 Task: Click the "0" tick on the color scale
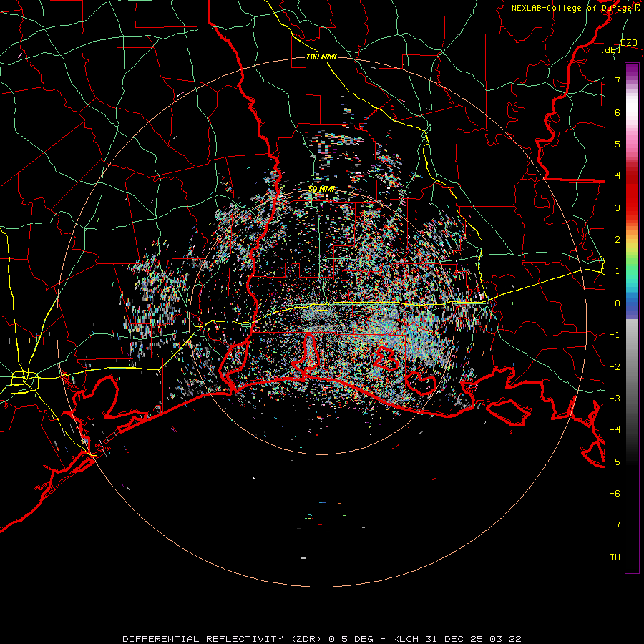(x=618, y=303)
